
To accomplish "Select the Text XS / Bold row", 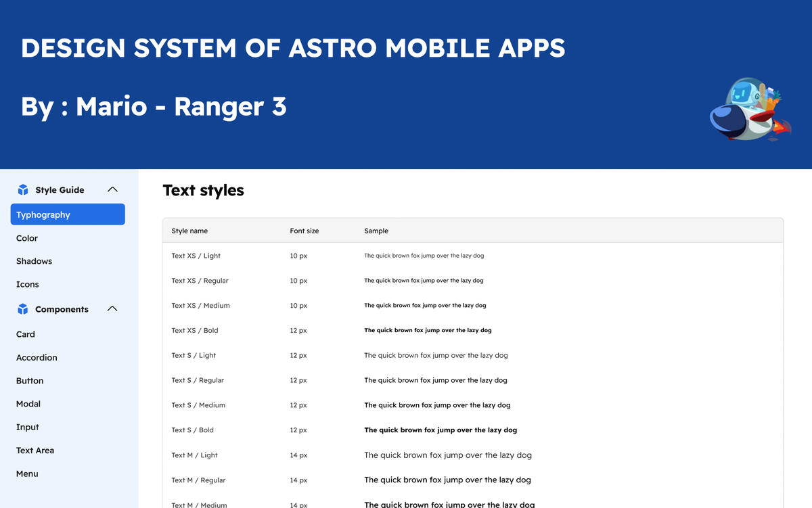I will [195, 330].
